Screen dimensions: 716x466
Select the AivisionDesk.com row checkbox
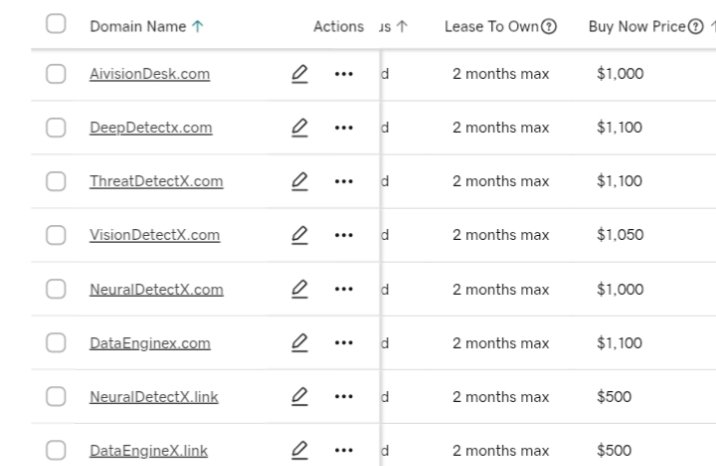point(56,74)
